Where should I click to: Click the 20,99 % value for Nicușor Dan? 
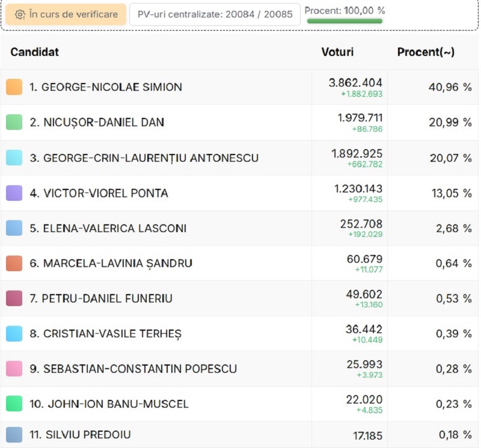(x=450, y=123)
